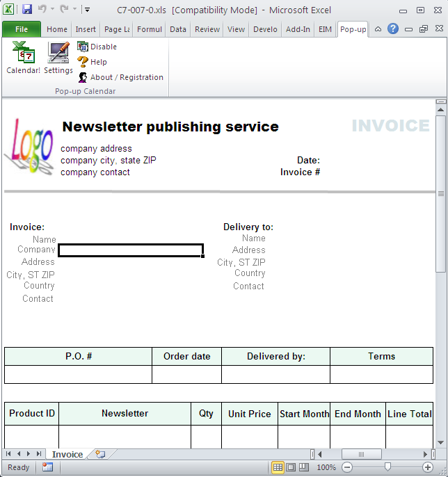
Task: Switch to the Add-Ins tab
Action: (x=298, y=29)
